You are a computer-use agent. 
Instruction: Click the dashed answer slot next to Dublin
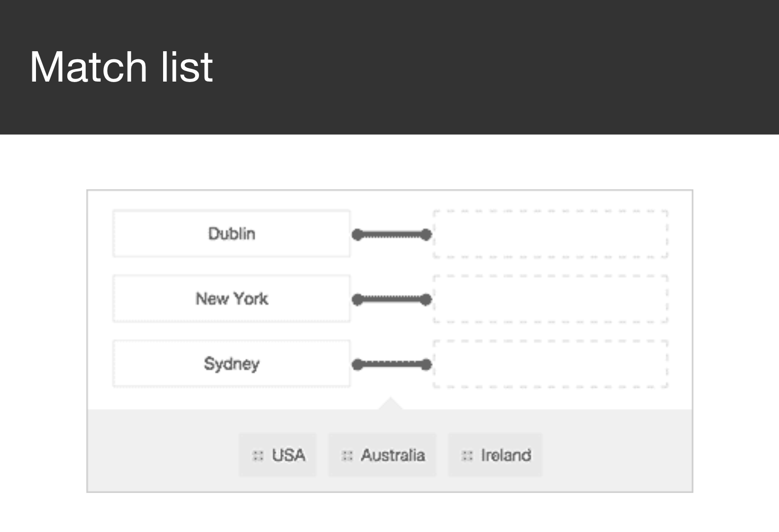550,234
